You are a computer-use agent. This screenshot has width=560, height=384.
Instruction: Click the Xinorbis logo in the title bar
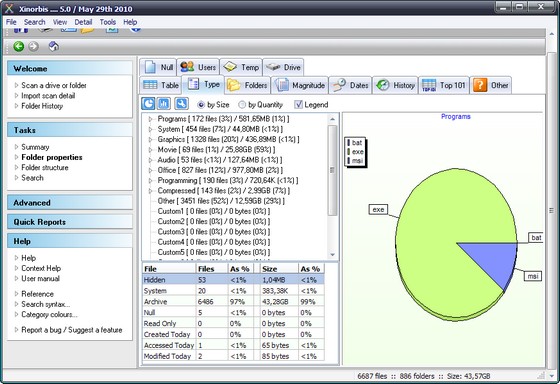tap(9, 8)
